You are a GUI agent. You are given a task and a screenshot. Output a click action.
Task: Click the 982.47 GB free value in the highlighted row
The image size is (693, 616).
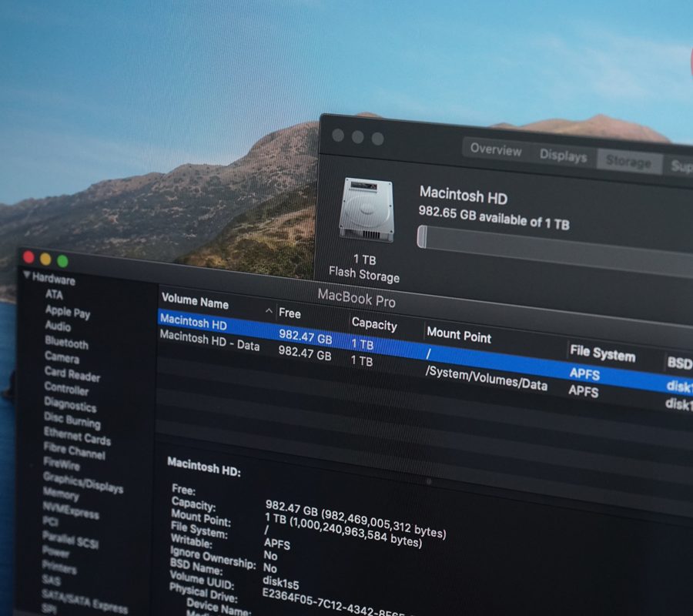305,336
